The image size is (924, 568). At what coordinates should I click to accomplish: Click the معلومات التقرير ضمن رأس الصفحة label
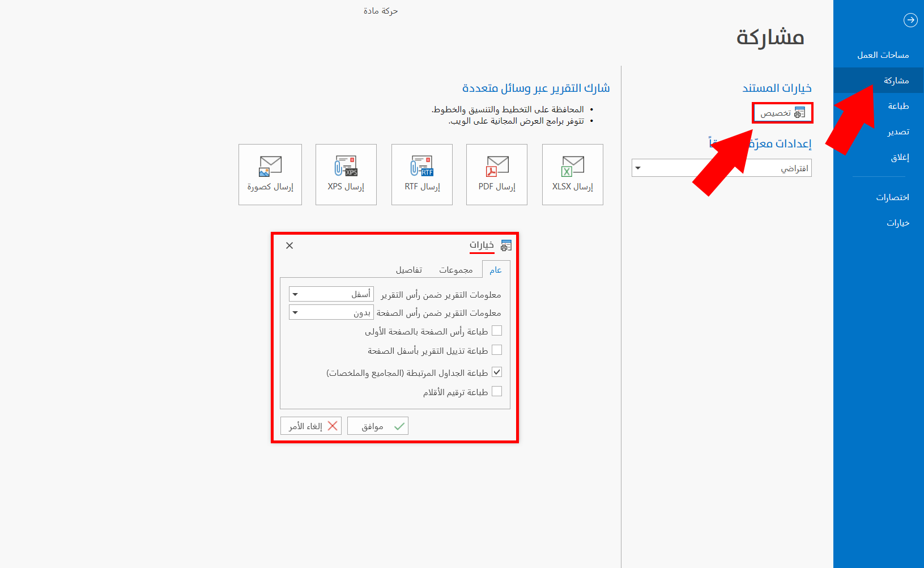(439, 313)
